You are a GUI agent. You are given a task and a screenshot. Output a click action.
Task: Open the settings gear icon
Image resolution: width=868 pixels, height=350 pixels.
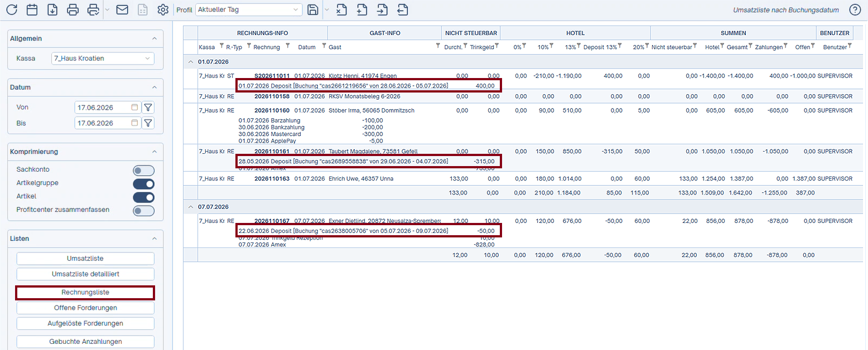[x=163, y=9]
